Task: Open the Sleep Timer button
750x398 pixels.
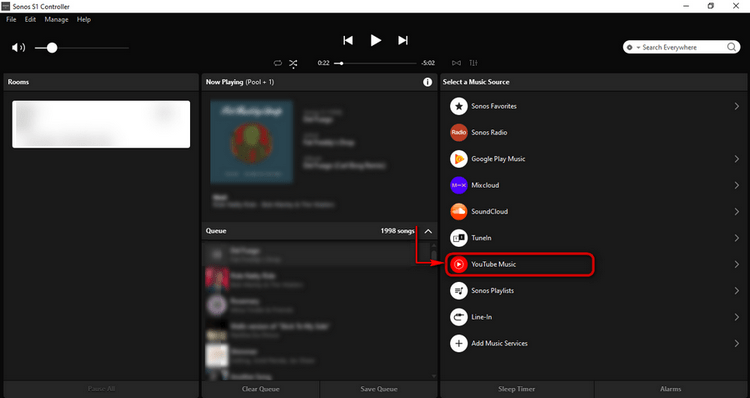Action: [517, 389]
